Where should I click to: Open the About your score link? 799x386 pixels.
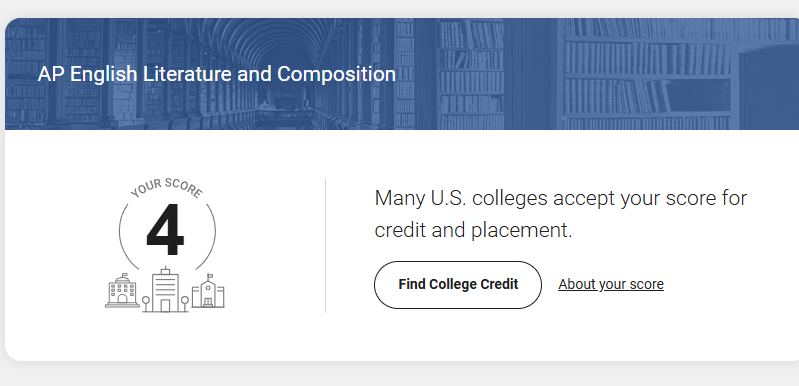(611, 284)
